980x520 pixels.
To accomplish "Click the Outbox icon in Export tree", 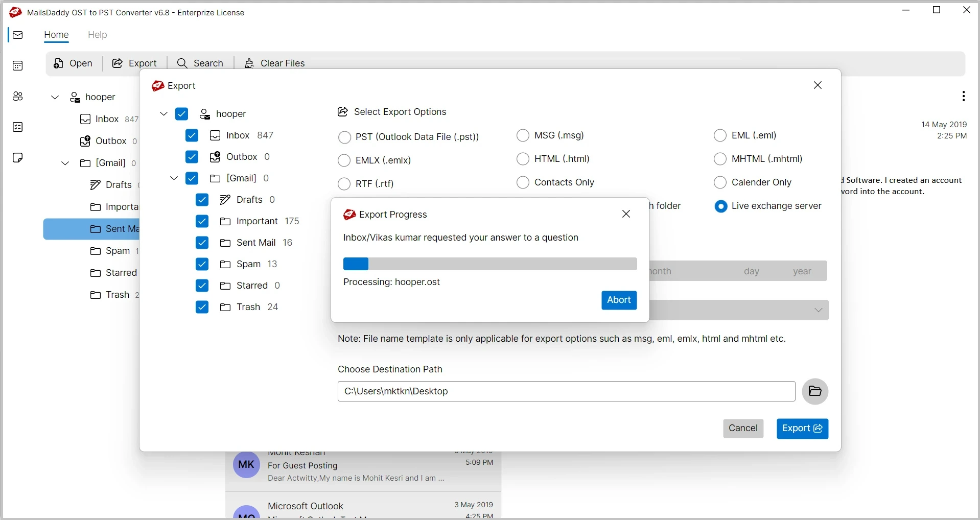I will (215, 157).
